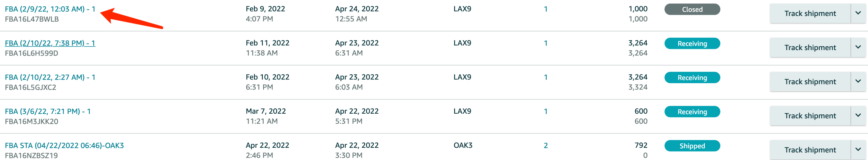Expand action dropdown for FBA16M3JKK20 row
Screen dimensions: 868x160
(x=858, y=116)
